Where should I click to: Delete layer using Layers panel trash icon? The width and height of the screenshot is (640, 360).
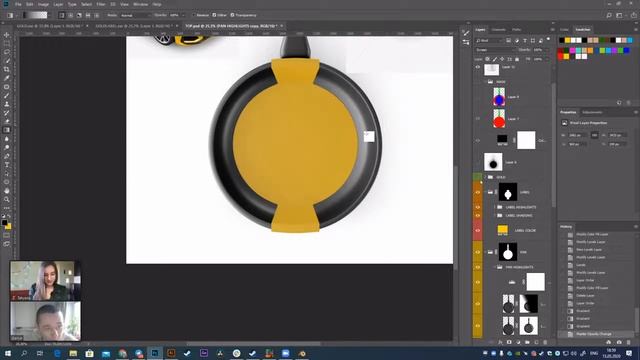[x=545, y=342]
